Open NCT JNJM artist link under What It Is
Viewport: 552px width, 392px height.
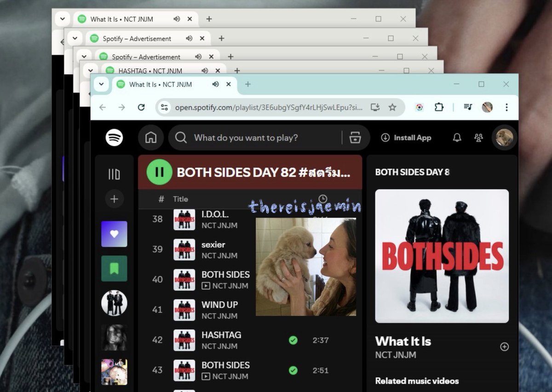coord(396,355)
